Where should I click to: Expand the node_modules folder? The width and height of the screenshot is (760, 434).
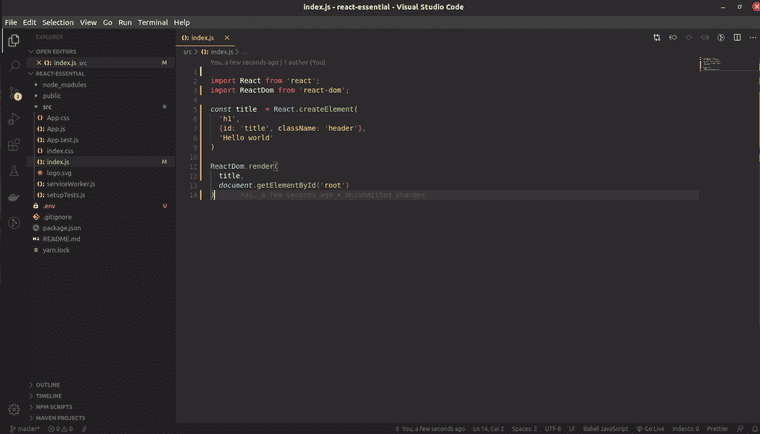pos(64,84)
